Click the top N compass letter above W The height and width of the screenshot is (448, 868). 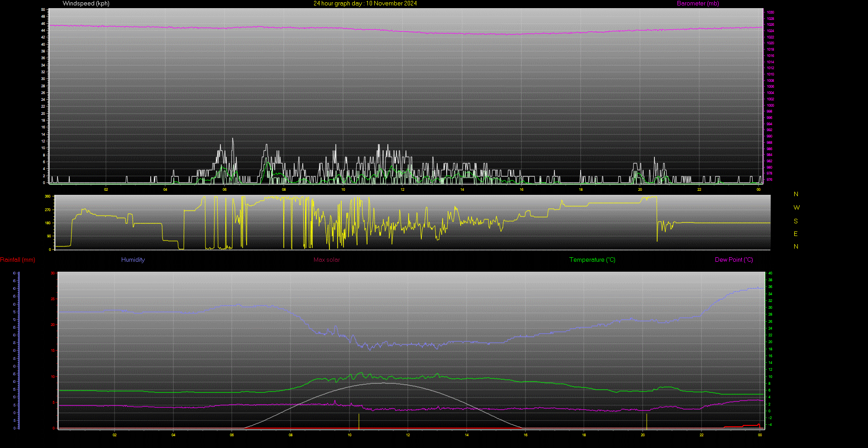(796, 194)
